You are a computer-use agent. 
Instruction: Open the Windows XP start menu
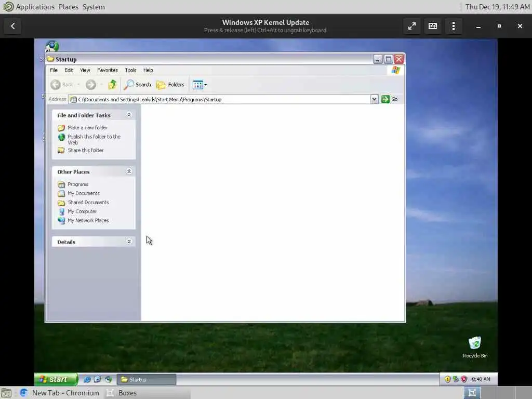pos(56,379)
